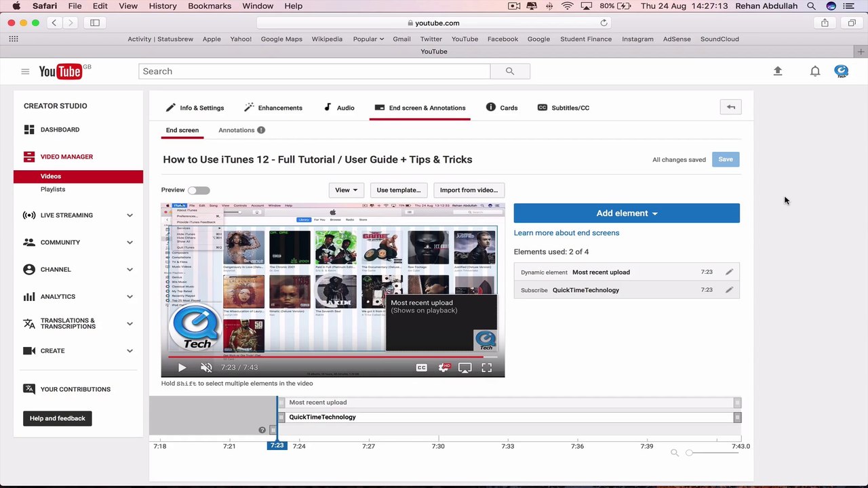The height and width of the screenshot is (488, 868).
Task: Open macOS Spotlight search icon
Action: [812, 6]
